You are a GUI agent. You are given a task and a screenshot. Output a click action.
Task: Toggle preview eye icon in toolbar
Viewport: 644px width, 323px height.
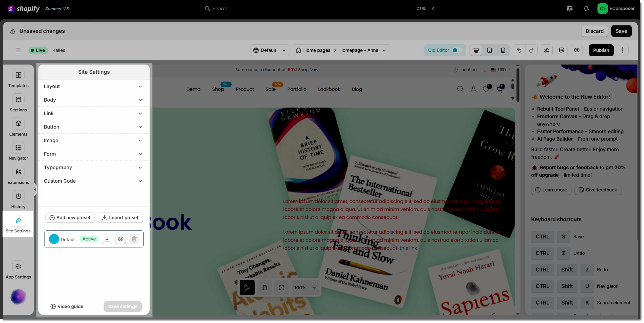coord(577,50)
